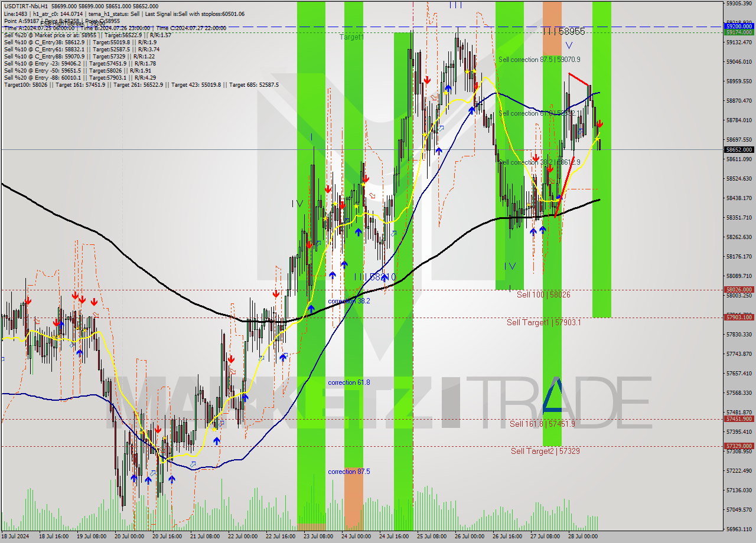Click the 58438.170 axis price

pos(739,198)
